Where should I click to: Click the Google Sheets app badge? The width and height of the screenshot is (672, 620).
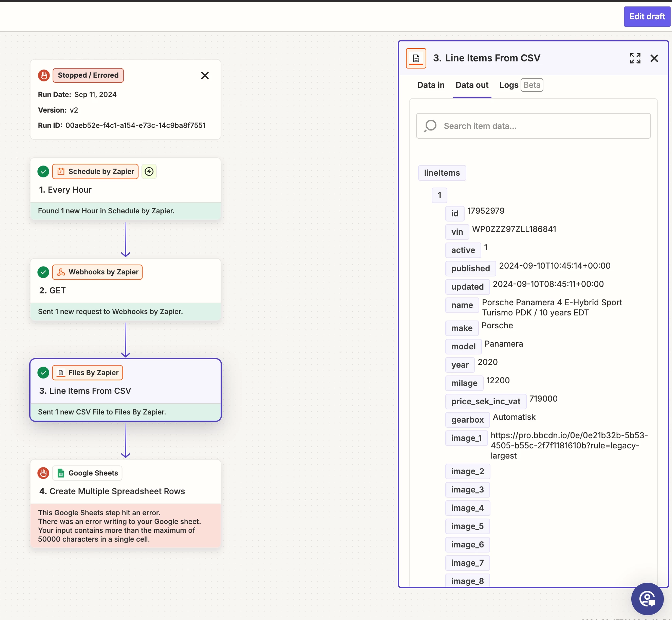point(88,473)
